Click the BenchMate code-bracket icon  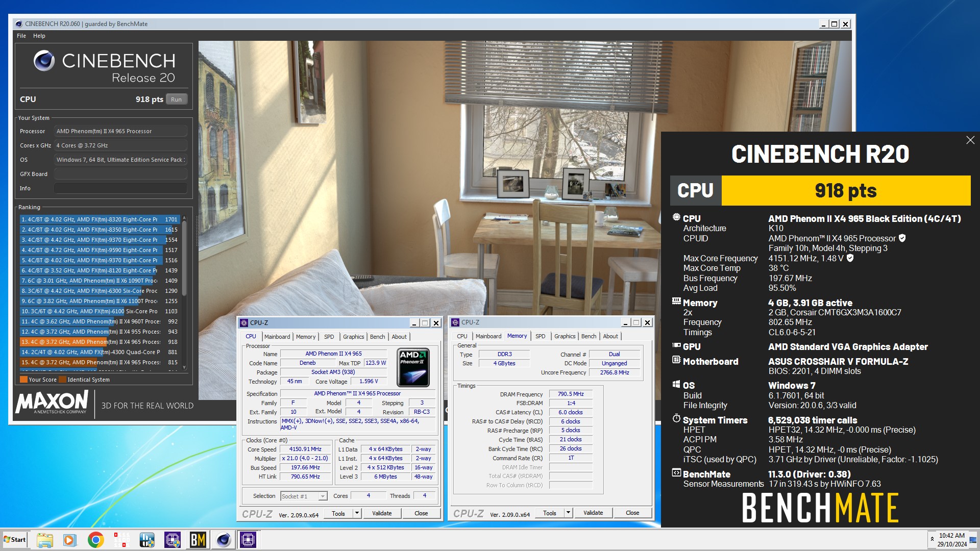click(676, 473)
